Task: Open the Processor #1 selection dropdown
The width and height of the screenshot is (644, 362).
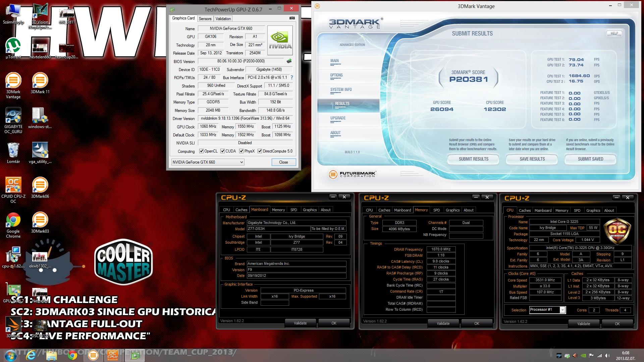Action: click(547, 310)
